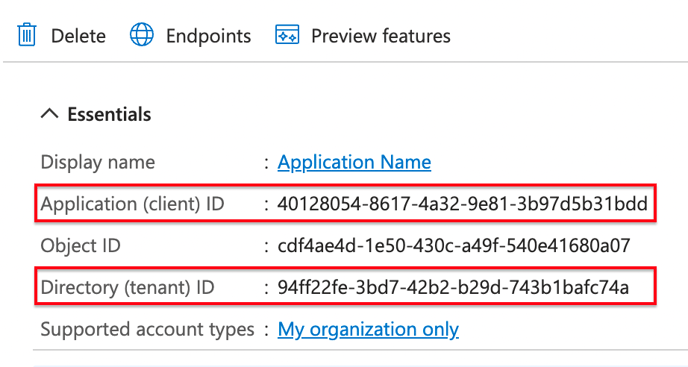Collapse the Essentials section chevron
The image size is (688, 367).
(50, 114)
